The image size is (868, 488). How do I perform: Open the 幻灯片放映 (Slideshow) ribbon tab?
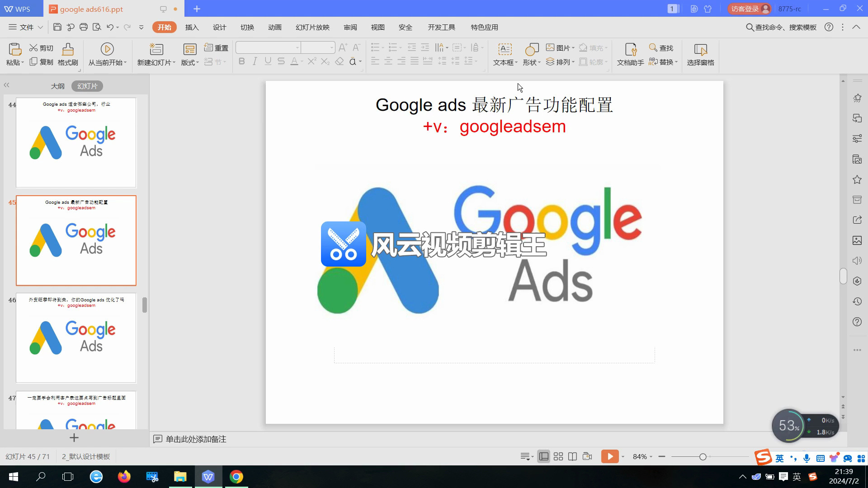(x=312, y=27)
